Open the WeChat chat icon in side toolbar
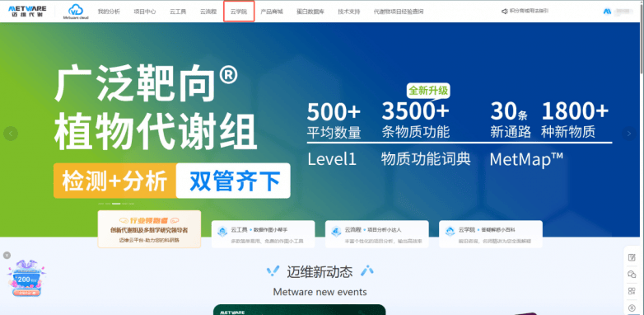644x315 pixels. [632, 275]
